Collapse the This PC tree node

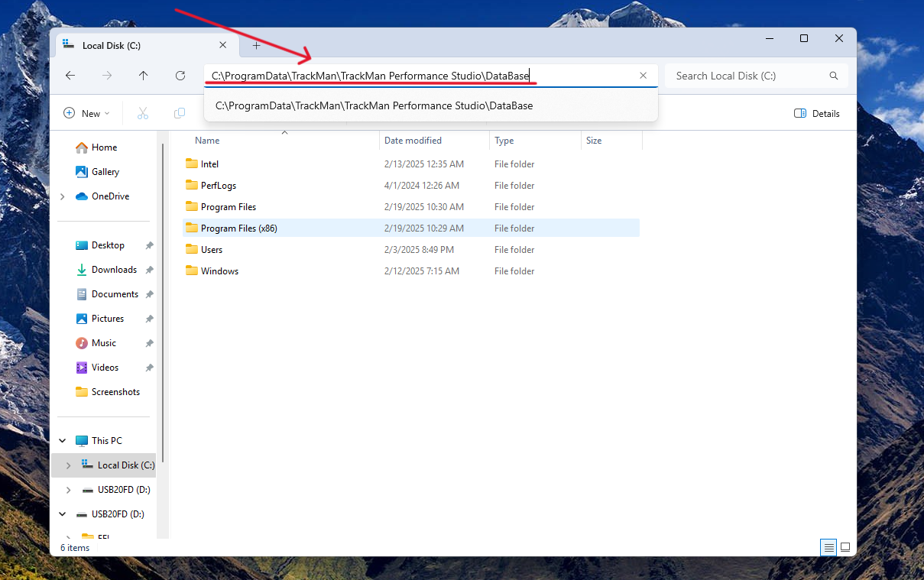(x=63, y=441)
